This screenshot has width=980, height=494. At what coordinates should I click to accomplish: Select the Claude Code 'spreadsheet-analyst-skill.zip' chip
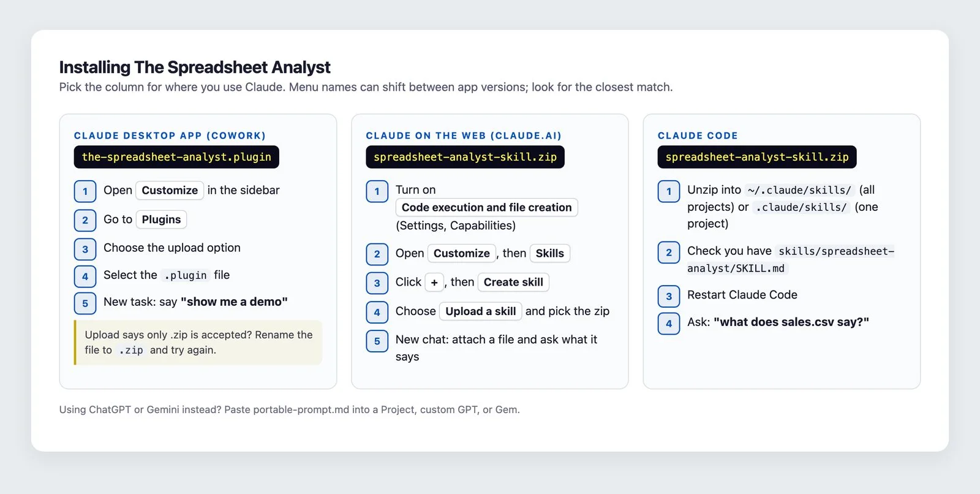point(757,157)
